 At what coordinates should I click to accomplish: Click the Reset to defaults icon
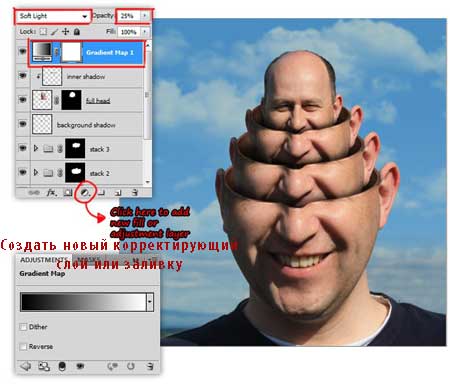131,366
